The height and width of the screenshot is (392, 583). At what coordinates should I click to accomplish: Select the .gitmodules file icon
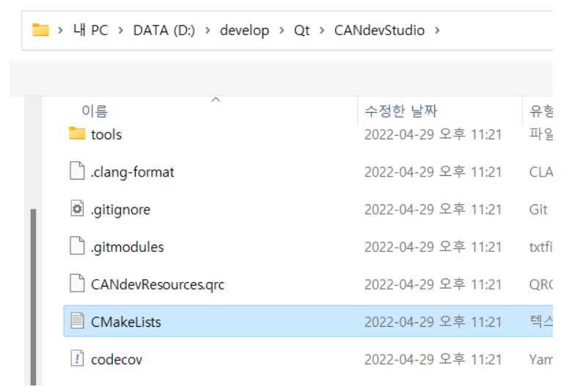click(77, 247)
